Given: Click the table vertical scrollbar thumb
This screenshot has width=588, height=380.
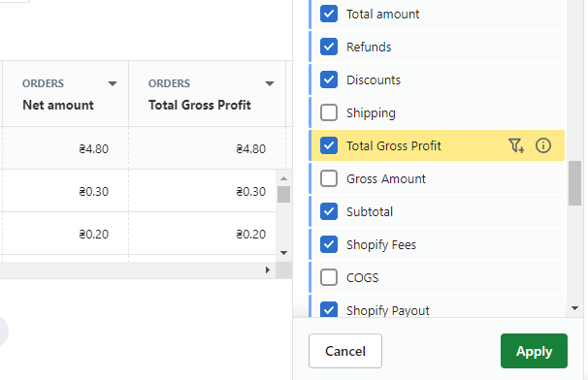Looking at the screenshot, I should (x=284, y=195).
